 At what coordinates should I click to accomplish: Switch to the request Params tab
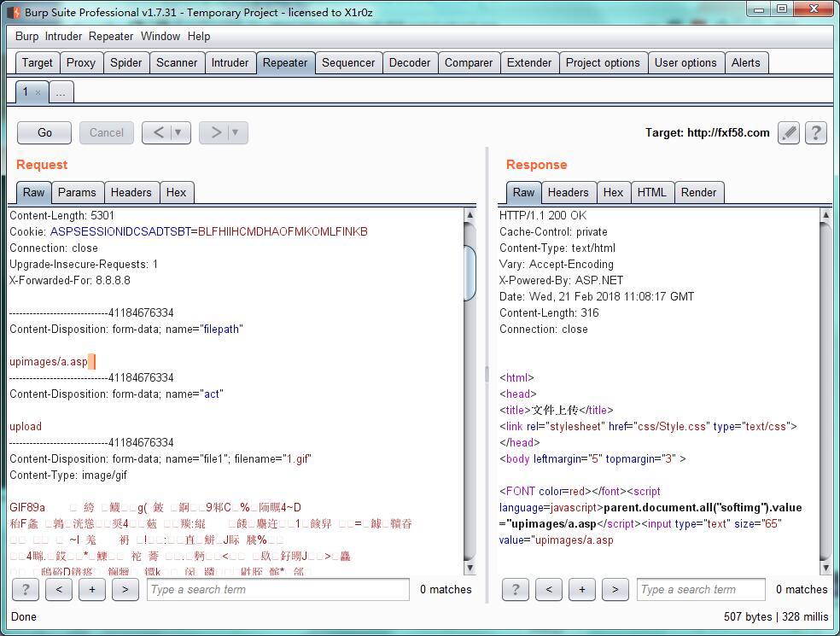77,192
